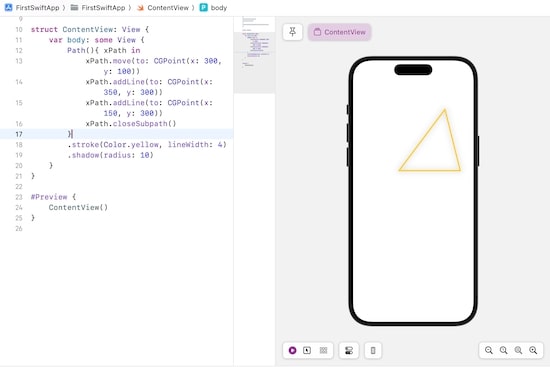Click the '.shadow' modifier on line 19
This screenshot has width=550, height=367.
83,155
